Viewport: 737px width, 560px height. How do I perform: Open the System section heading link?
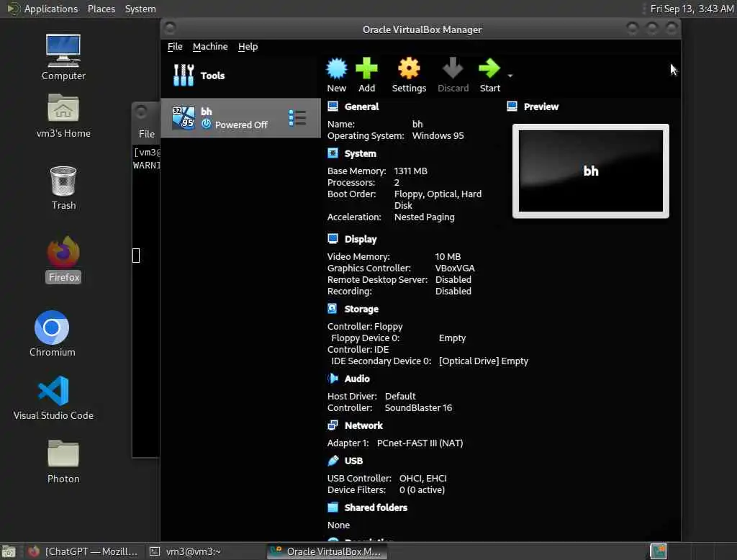click(360, 154)
